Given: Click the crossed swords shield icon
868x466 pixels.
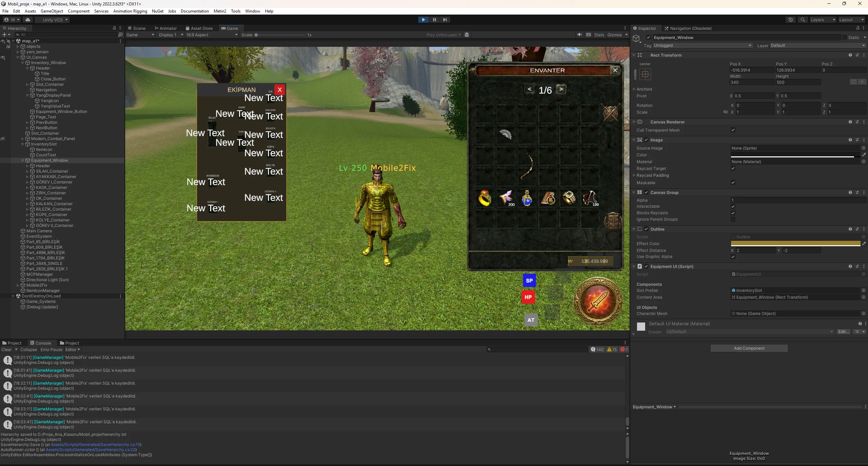Looking at the screenshot, I should pos(611,113).
